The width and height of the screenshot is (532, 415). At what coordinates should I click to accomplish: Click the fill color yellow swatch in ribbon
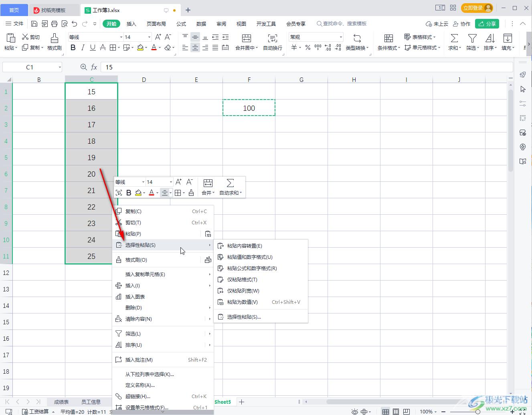click(x=140, y=48)
